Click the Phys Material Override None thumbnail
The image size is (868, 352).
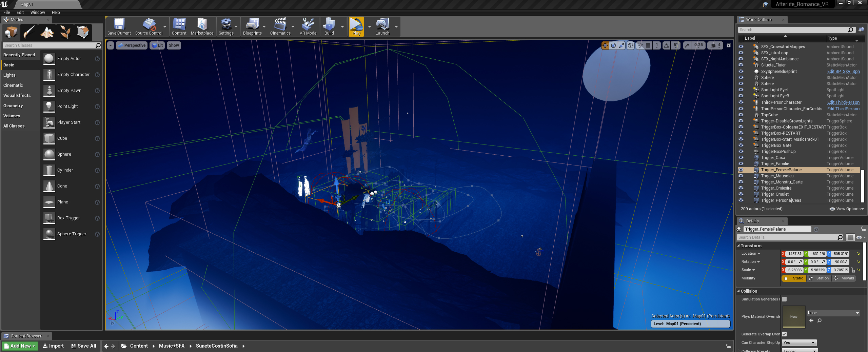click(794, 317)
